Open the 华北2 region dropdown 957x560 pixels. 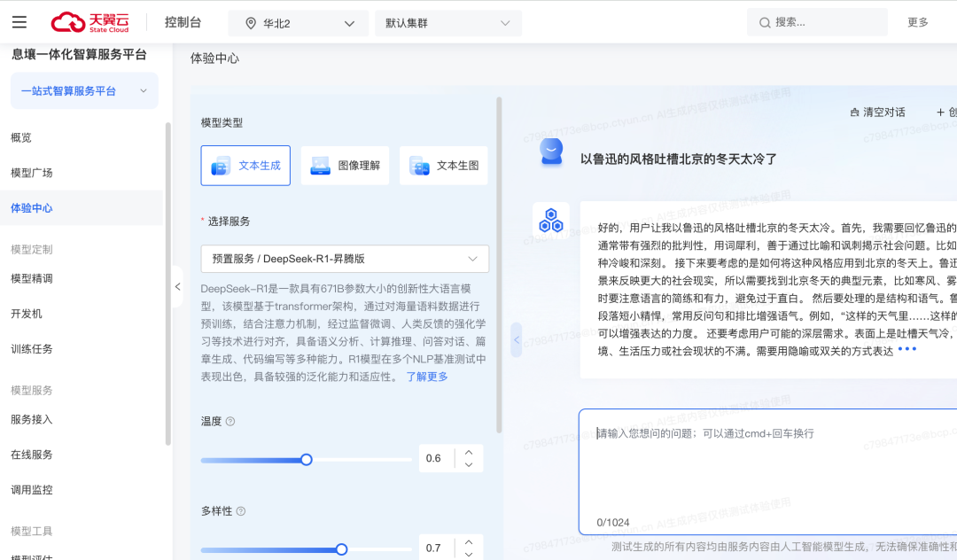pos(298,23)
